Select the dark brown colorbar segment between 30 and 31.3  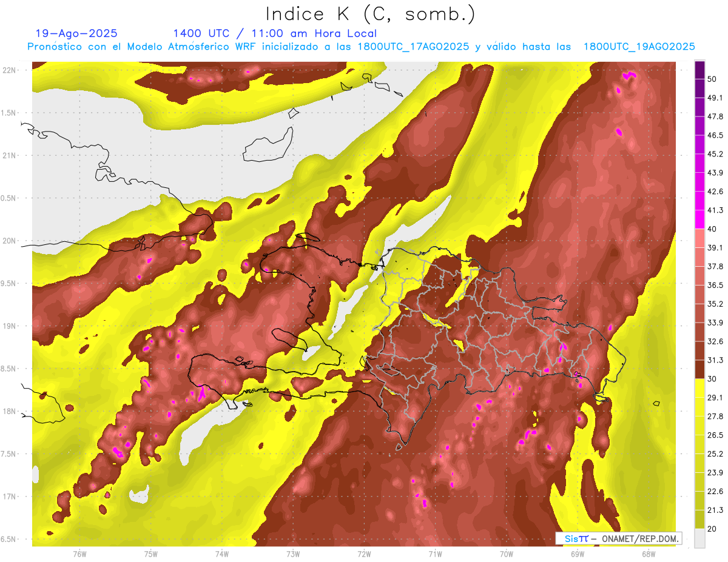pos(699,369)
